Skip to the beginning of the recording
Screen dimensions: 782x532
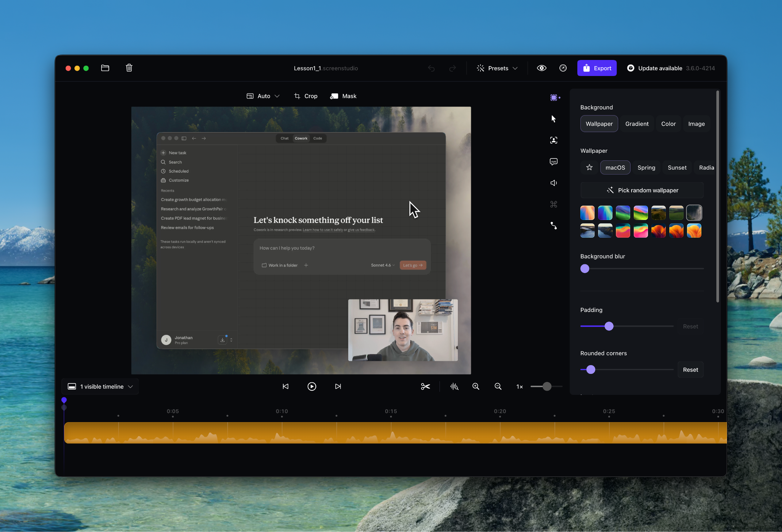click(x=286, y=386)
